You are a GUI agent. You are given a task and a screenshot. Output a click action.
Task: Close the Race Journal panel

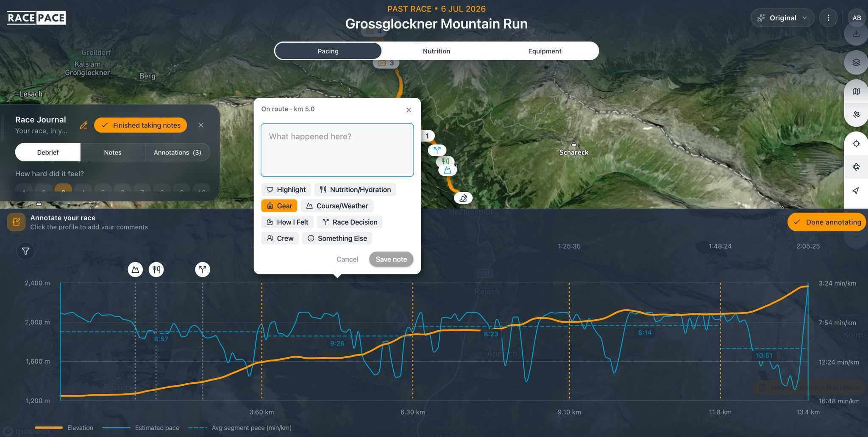pos(201,125)
